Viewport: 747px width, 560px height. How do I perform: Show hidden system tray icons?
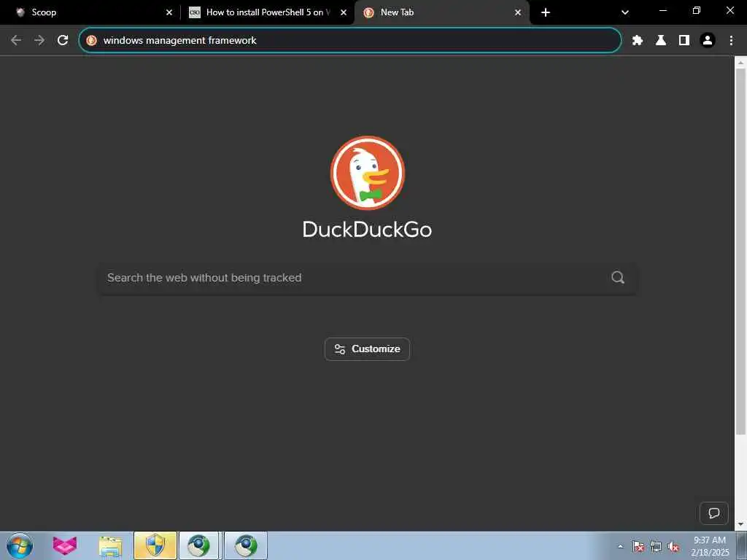coord(620,546)
